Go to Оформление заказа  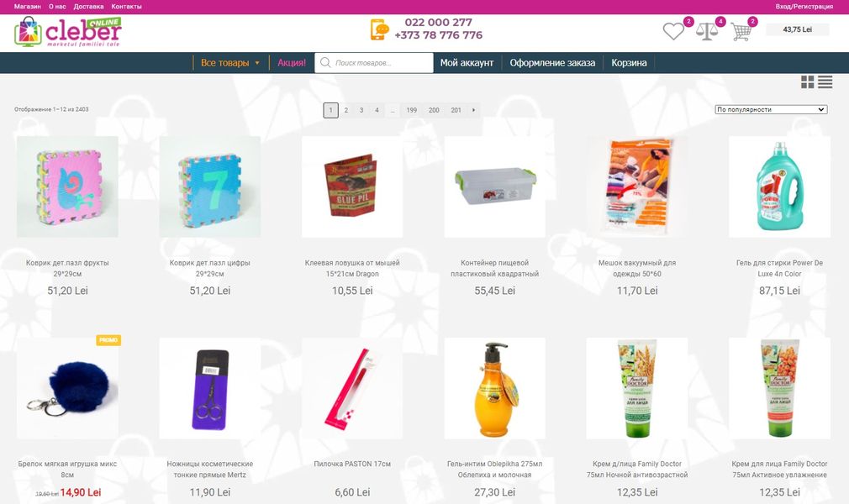tap(552, 63)
